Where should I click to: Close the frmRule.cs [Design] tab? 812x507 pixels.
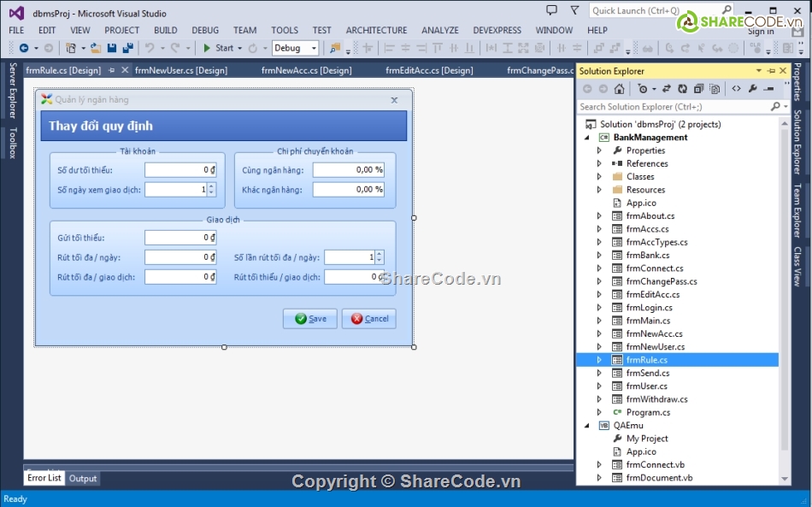click(125, 70)
